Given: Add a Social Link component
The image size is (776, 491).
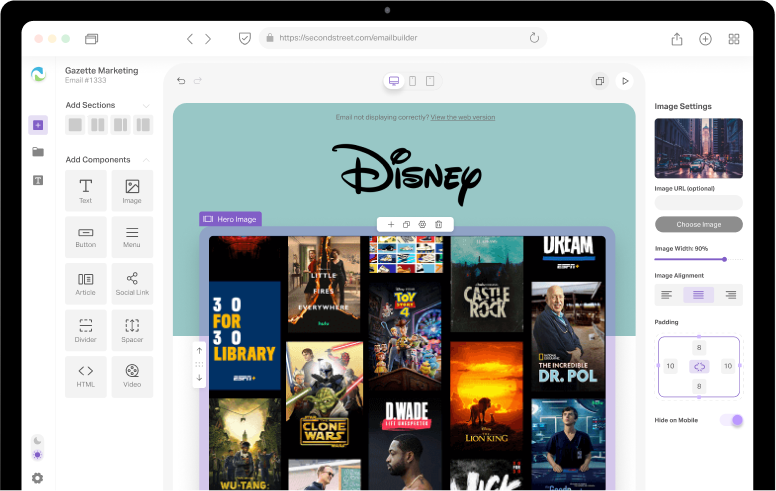Looking at the screenshot, I should (132, 284).
